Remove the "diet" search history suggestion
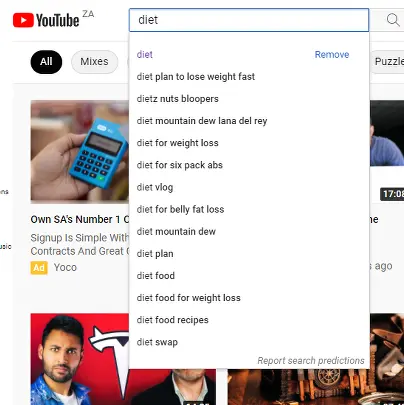The image size is (404, 405). [x=332, y=55]
